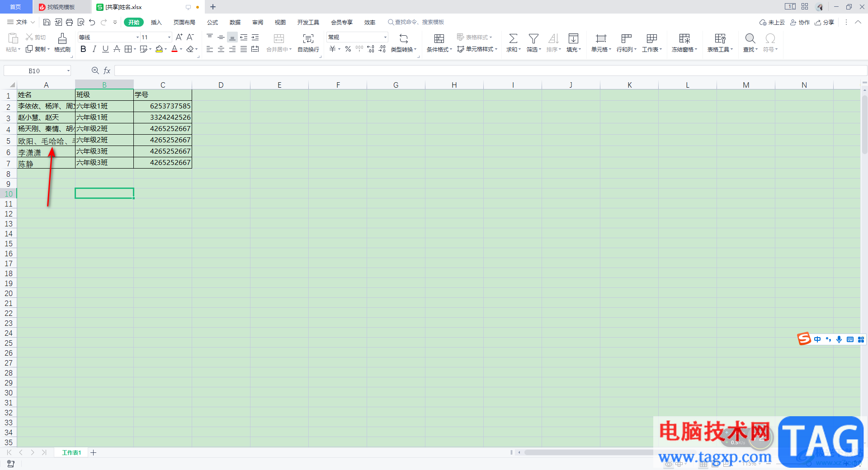Click the Fill (填充) icon

tap(573, 38)
